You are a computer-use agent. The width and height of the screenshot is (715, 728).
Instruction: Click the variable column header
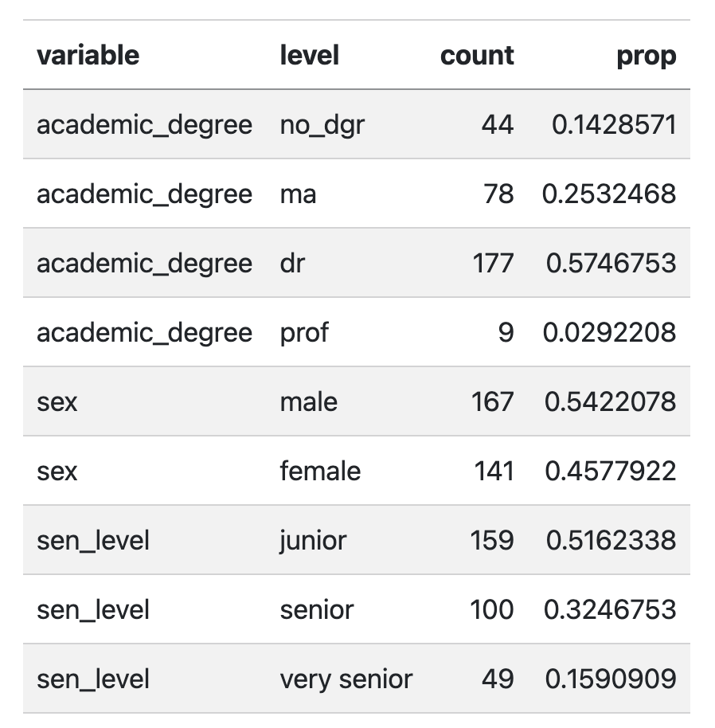88,56
